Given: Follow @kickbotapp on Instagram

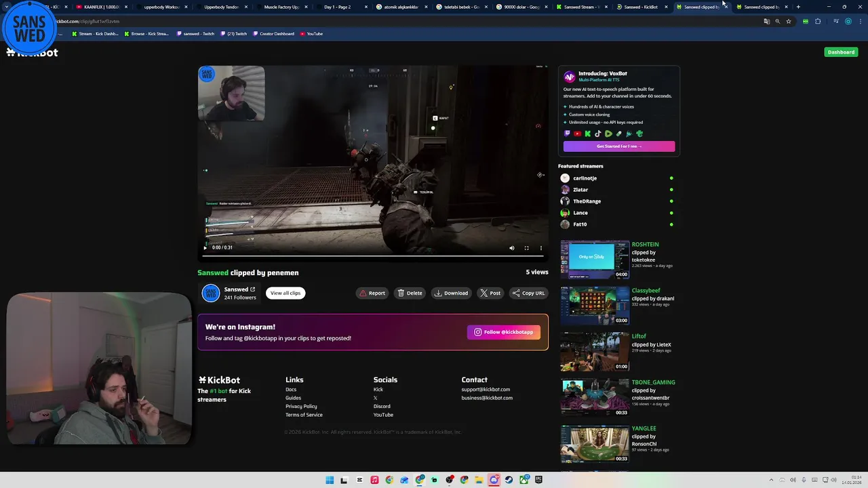Looking at the screenshot, I should coord(504,332).
